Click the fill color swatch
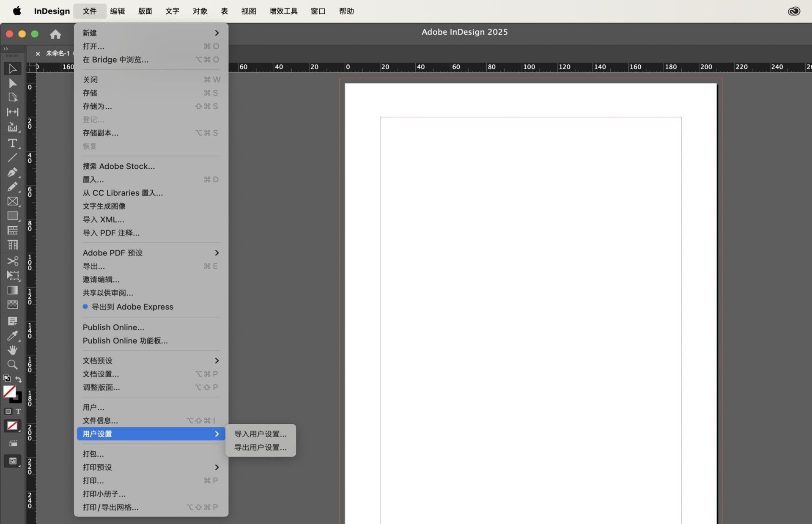This screenshot has height=524, width=812. click(9, 391)
